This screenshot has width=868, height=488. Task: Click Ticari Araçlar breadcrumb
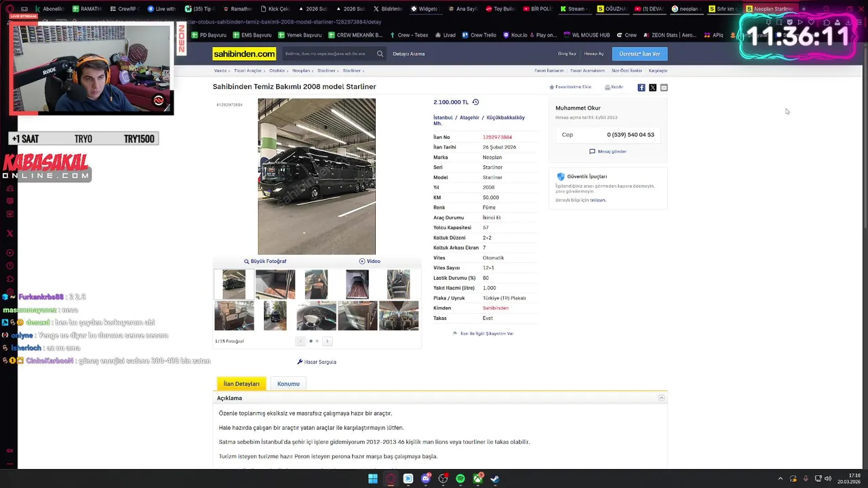(x=248, y=70)
